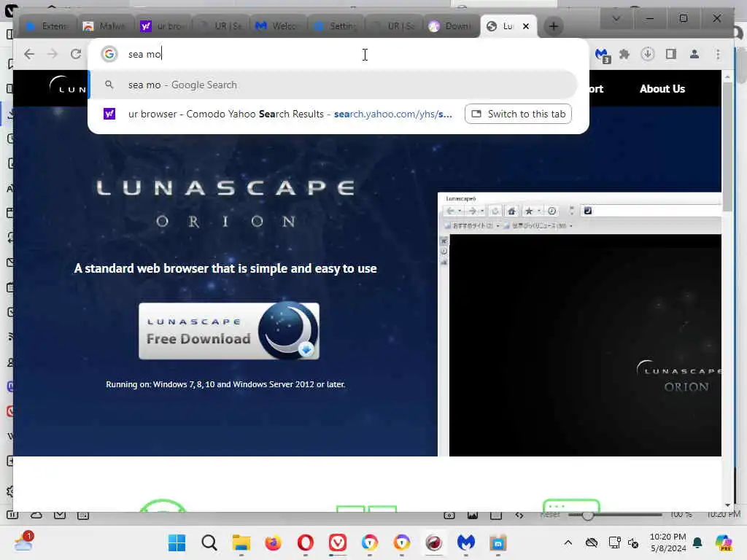Switch to the Settings tab
The height and width of the screenshot is (560, 747).
(x=336, y=26)
